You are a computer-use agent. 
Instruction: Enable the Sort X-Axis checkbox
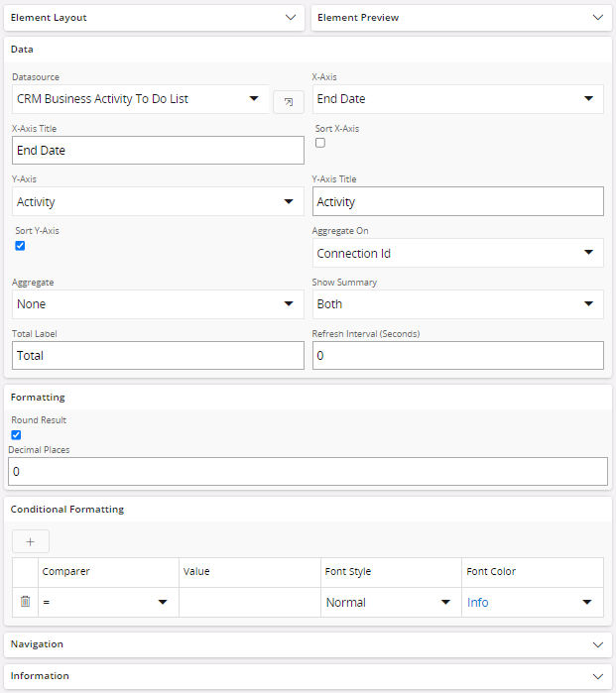click(x=320, y=143)
